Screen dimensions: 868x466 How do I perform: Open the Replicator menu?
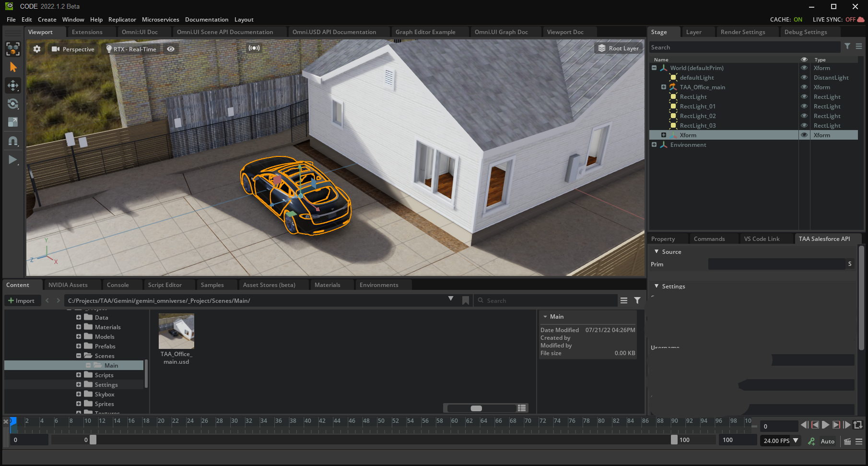click(x=122, y=20)
